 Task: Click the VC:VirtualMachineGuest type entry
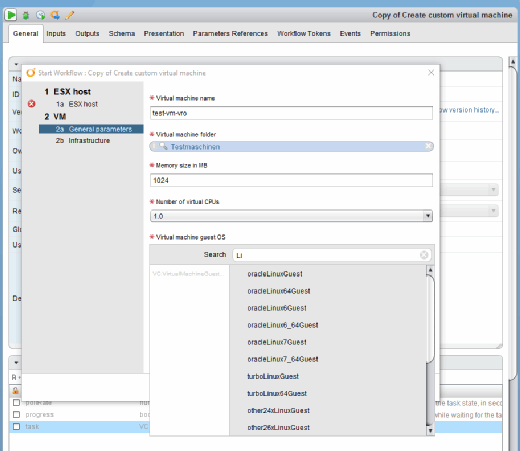pyautogui.click(x=188, y=274)
